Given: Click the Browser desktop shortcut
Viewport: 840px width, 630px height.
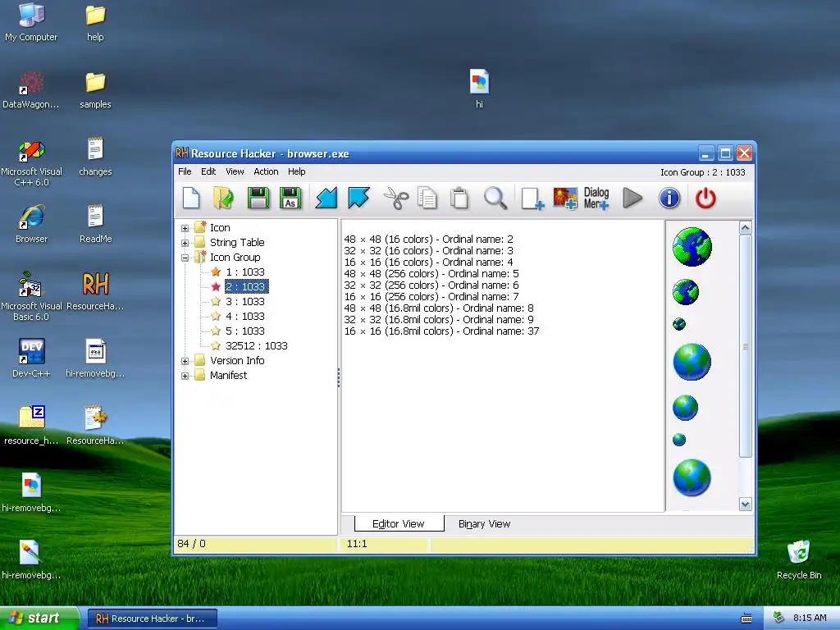Looking at the screenshot, I should pos(32,224).
